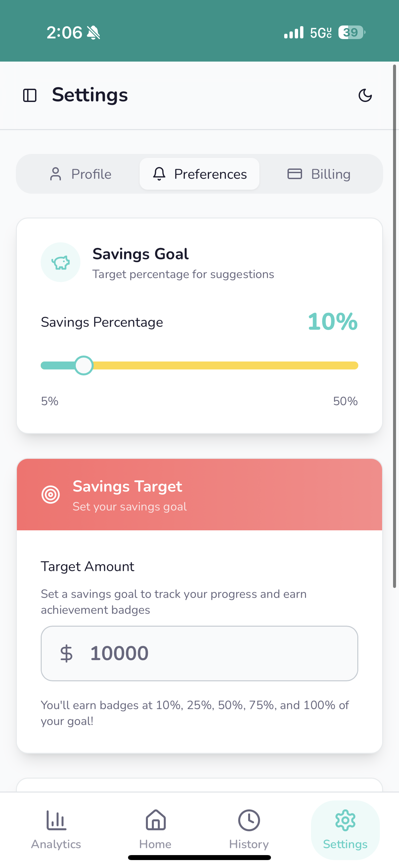399x868 pixels.
Task: Toggle dark mode moon icon
Action: (x=365, y=95)
